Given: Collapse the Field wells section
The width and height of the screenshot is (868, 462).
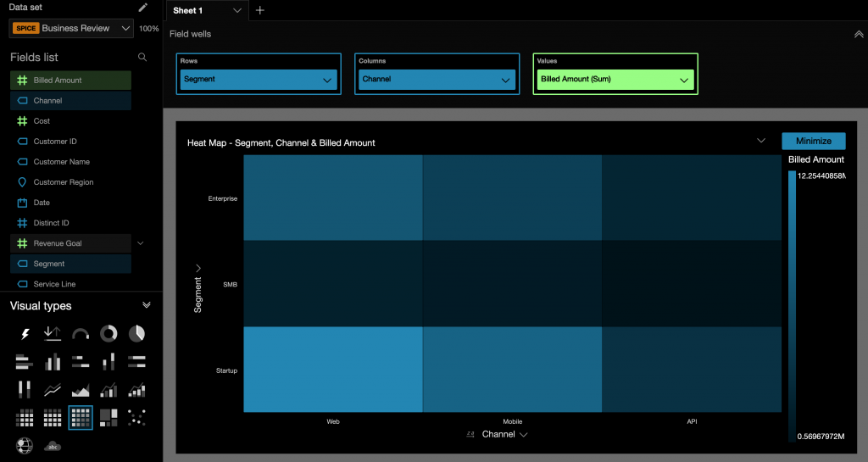Looking at the screenshot, I should coord(859,34).
